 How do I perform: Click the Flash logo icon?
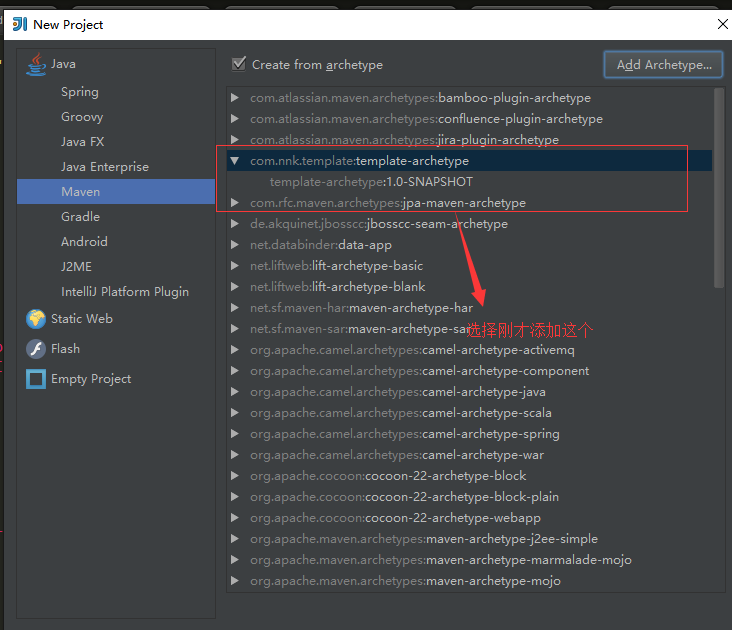36,349
